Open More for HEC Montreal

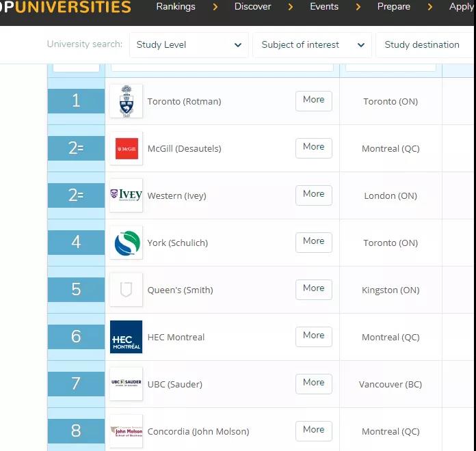pyautogui.click(x=314, y=337)
